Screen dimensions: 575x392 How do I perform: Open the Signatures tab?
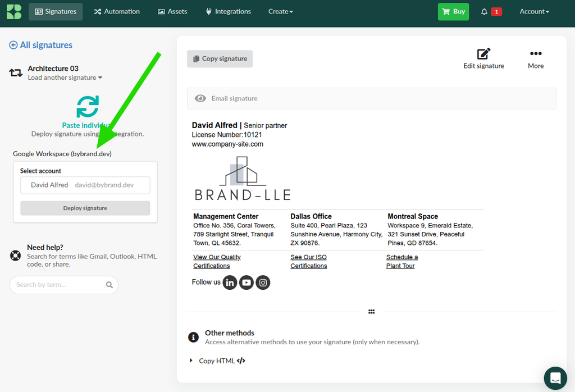coord(56,11)
